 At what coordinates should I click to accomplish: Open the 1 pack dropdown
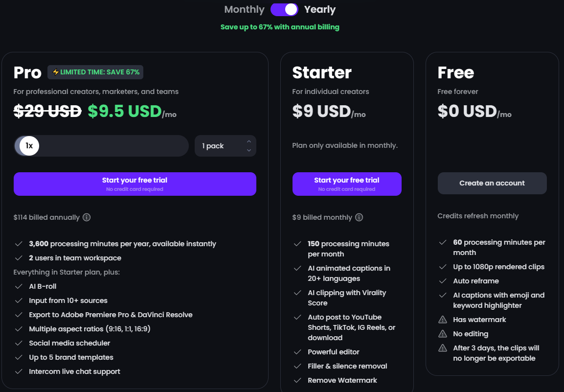(x=220, y=146)
